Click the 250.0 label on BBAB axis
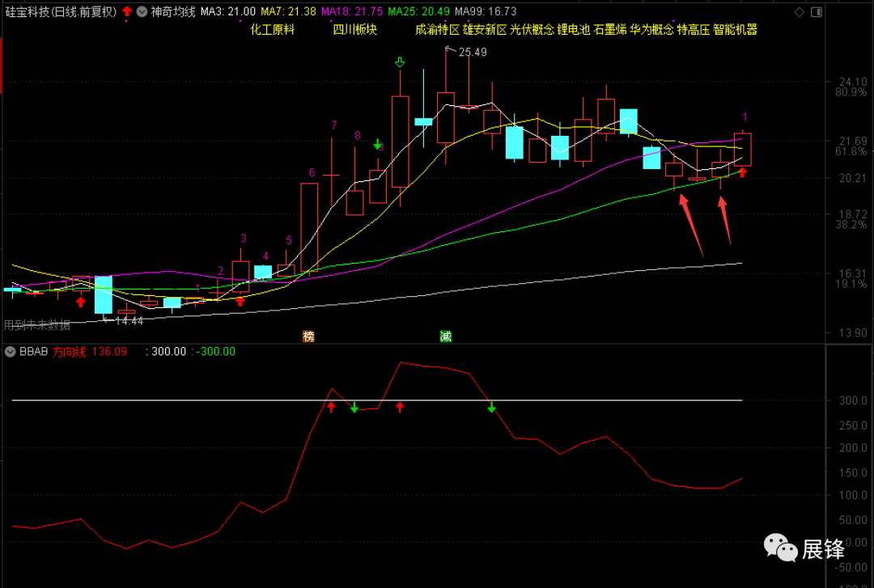Viewport: 874px width, 588px height. [853, 425]
